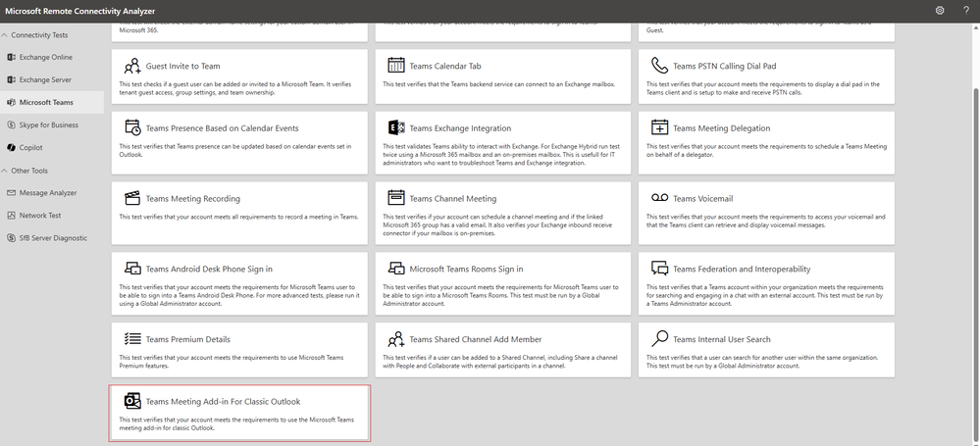Click the Teams Presence calendar-clock icon

click(132, 128)
